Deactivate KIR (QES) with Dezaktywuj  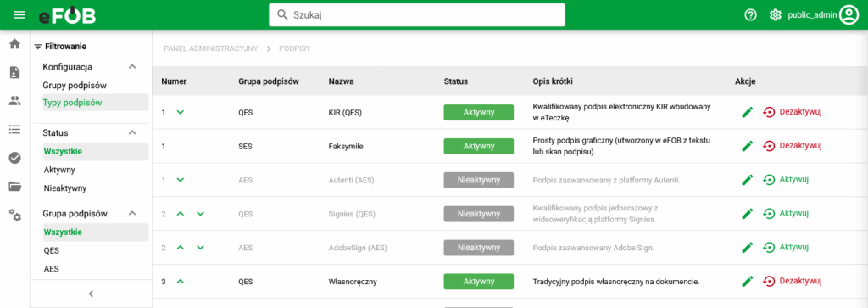792,113
